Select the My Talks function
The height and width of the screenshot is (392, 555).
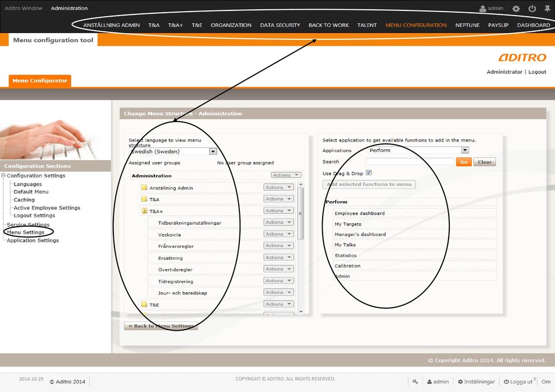tap(415, 245)
